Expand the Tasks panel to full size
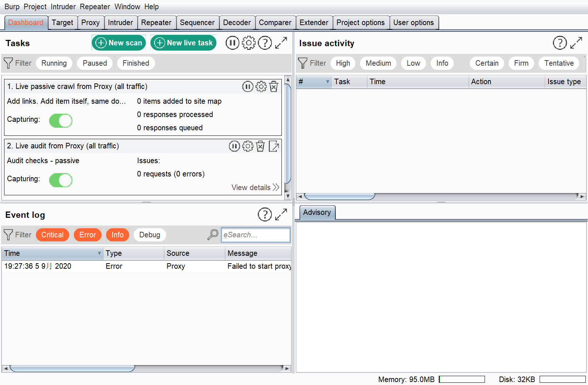The image size is (588, 385). click(x=281, y=43)
